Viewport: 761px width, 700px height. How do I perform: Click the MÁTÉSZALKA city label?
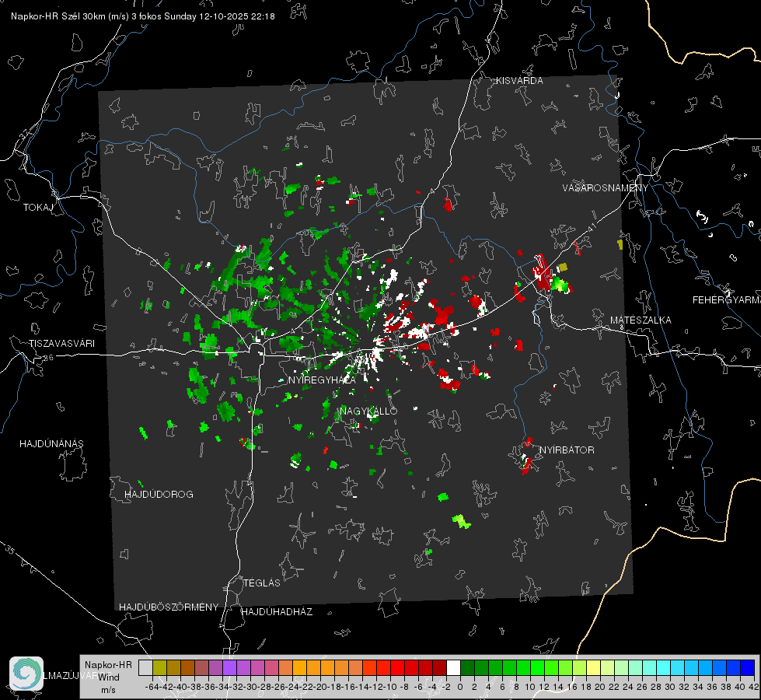pyautogui.click(x=641, y=320)
